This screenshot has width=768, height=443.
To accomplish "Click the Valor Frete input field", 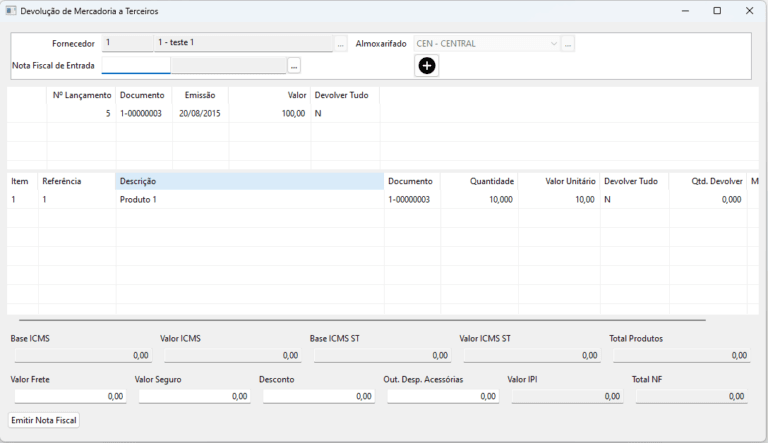I will click(70, 396).
